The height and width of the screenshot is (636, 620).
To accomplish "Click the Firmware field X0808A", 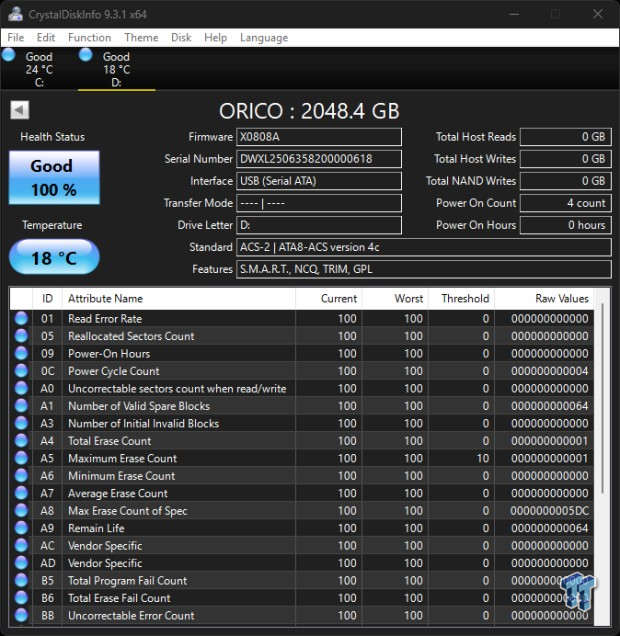I will coord(319,137).
